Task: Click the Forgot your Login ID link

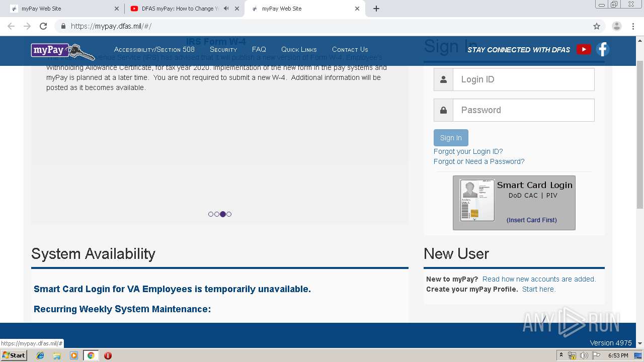Action: [x=468, y=151]
